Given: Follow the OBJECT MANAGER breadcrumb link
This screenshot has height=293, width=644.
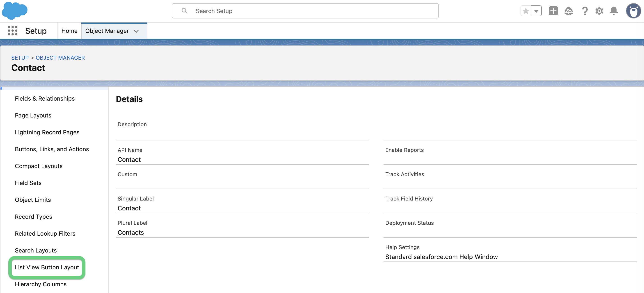Looking at the screenshot, I should [60, 58].
